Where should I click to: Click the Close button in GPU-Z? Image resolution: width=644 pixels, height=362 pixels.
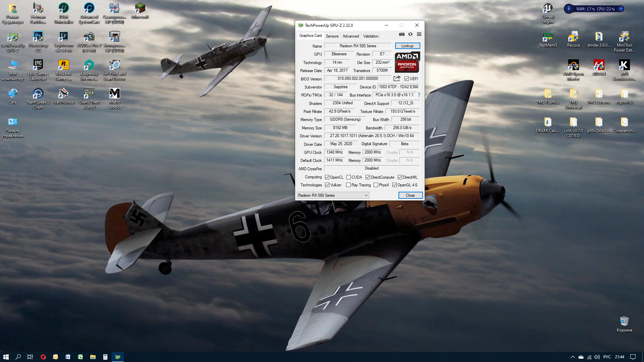coord(410,195)
